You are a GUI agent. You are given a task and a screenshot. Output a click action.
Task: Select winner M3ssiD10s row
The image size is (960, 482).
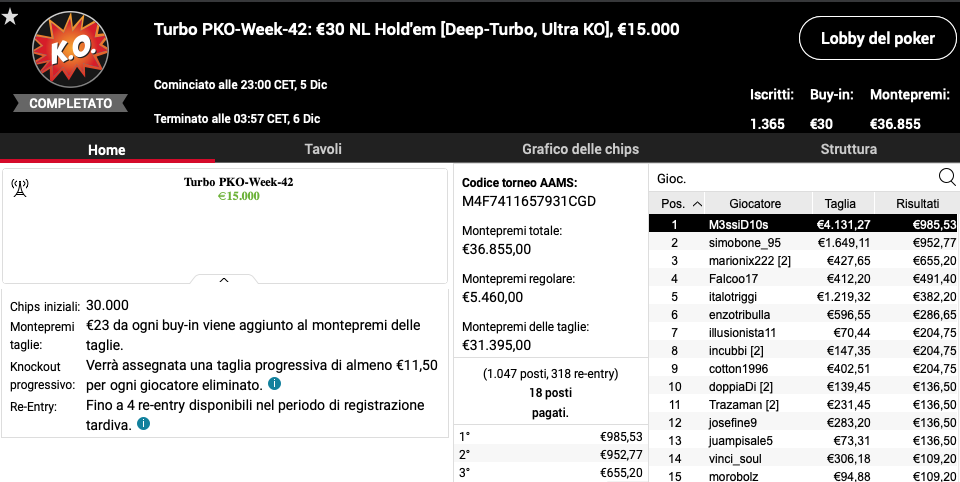click(804, 224)
